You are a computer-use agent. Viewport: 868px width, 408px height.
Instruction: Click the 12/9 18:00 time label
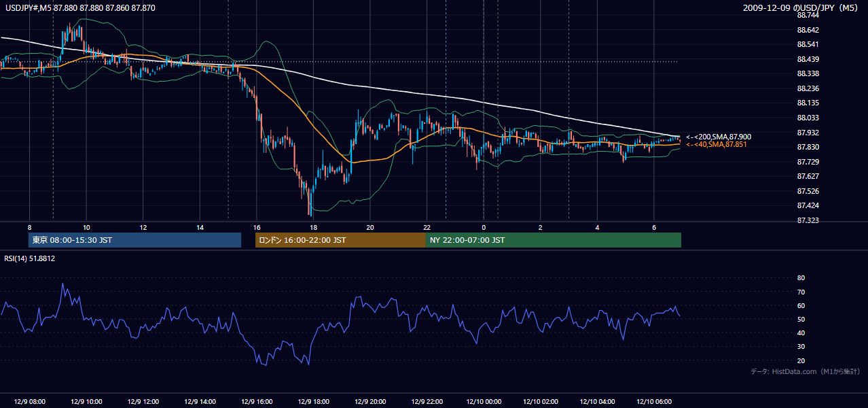point(313,401)
